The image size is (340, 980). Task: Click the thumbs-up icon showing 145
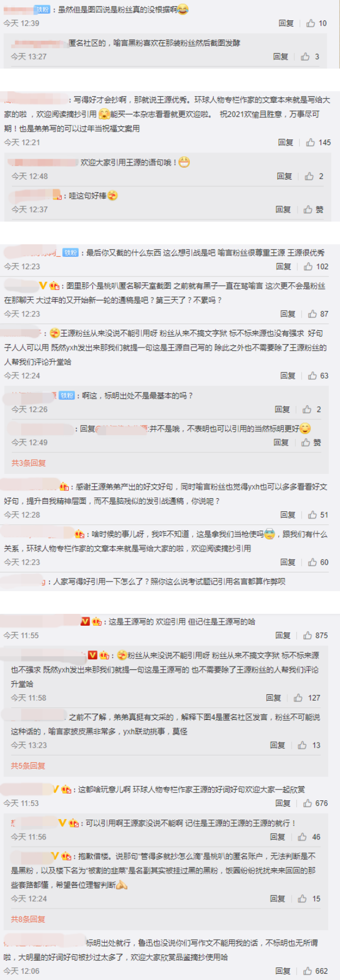311,142
